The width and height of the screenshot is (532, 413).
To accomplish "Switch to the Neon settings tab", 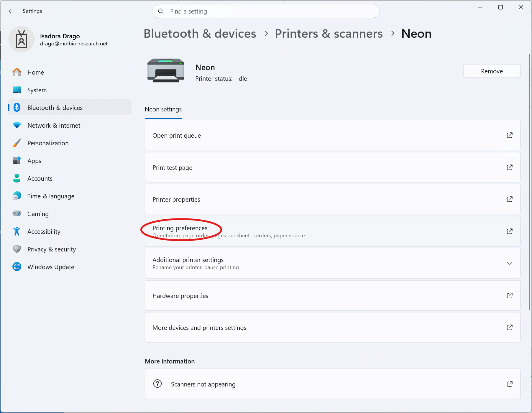I will point(163,110).
